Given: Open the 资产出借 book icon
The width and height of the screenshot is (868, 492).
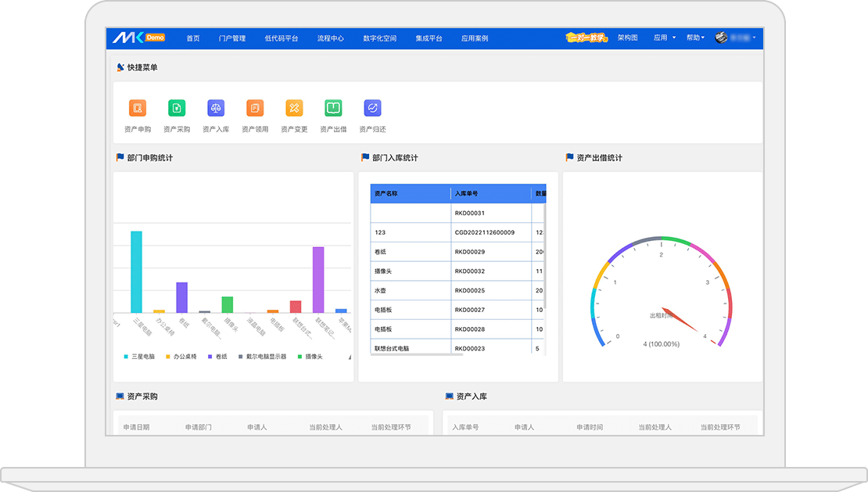Looking at the screenshot, I should click(333, 109).
